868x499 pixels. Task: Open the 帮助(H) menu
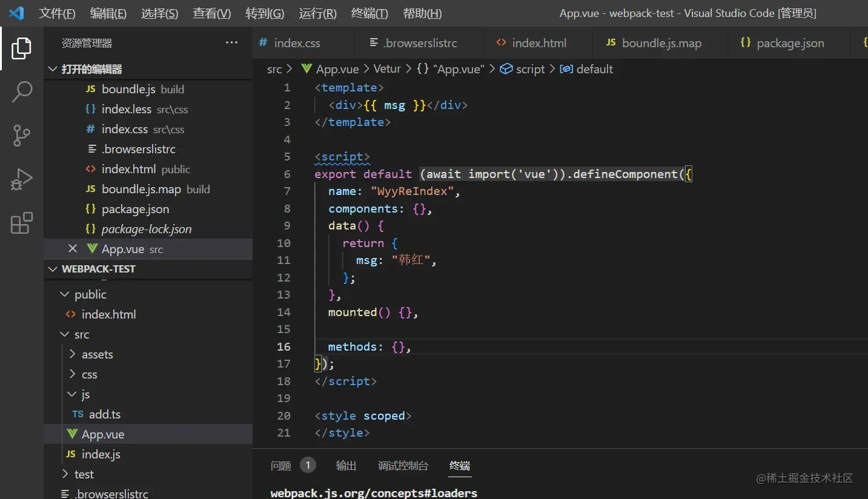click(x=422, y=13)
